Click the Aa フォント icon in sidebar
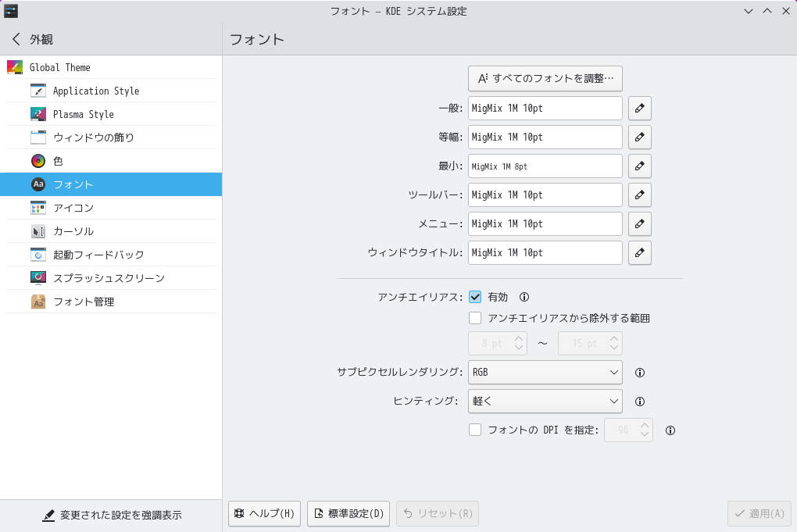 coord(38,184)
